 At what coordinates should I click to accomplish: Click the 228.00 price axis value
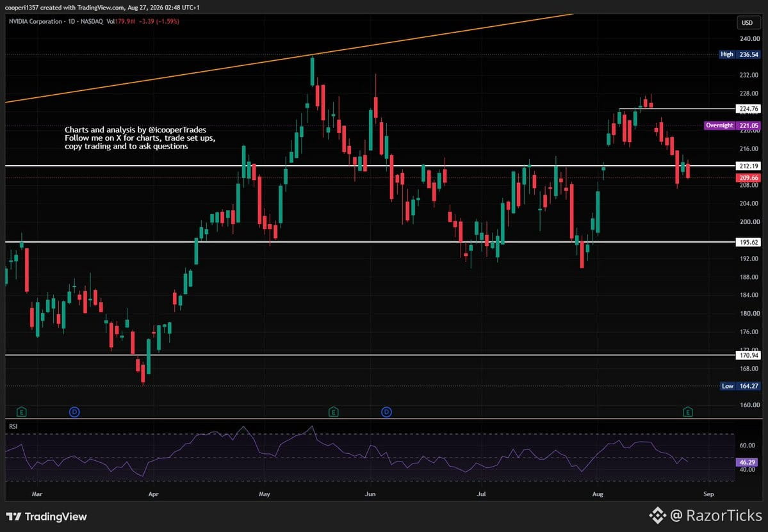tap(749, 93)
